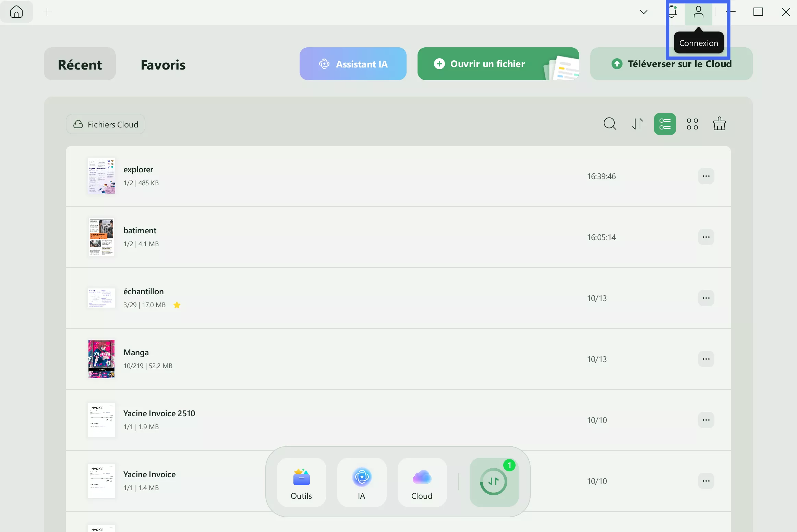Click the sort order arrows icon
The height and width of the screenshot is (532, 797).
(637, 124)
